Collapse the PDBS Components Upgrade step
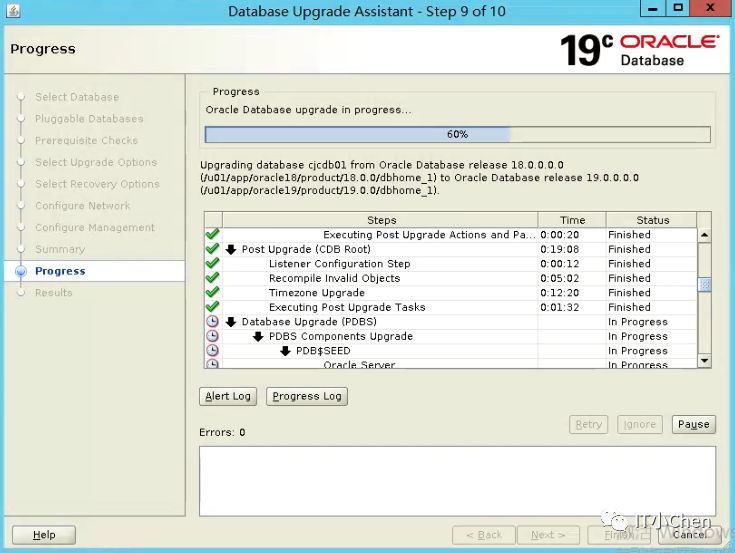This screenshot has height=553, width=735. [x=258, y=336]
